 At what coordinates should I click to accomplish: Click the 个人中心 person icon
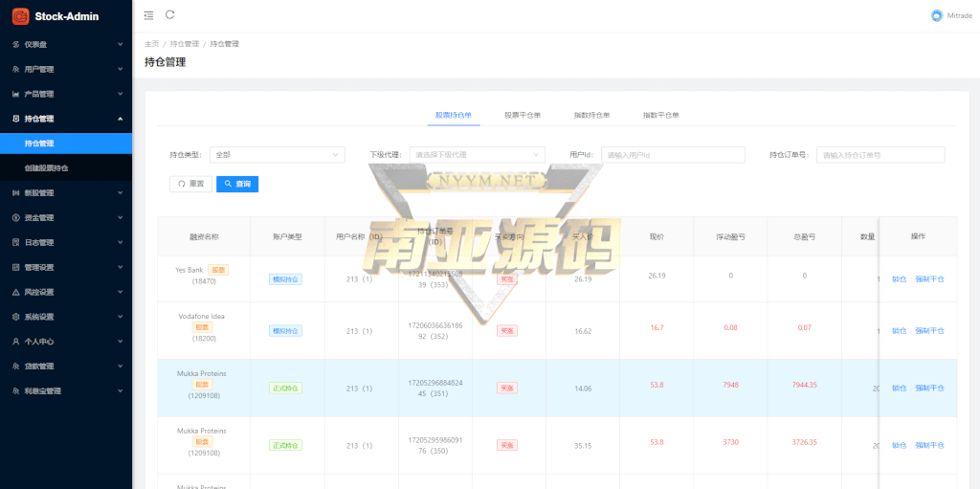[15, 342]
